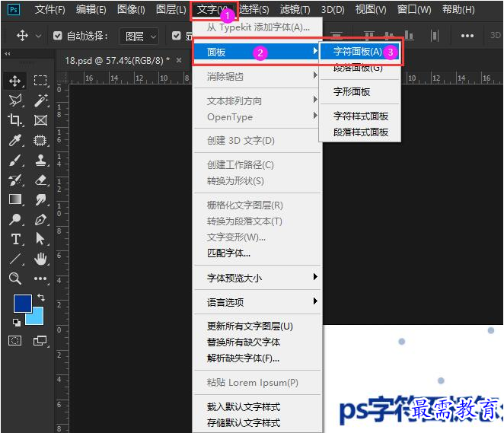Select the Eyedropper tool

[x=14, y=140]
